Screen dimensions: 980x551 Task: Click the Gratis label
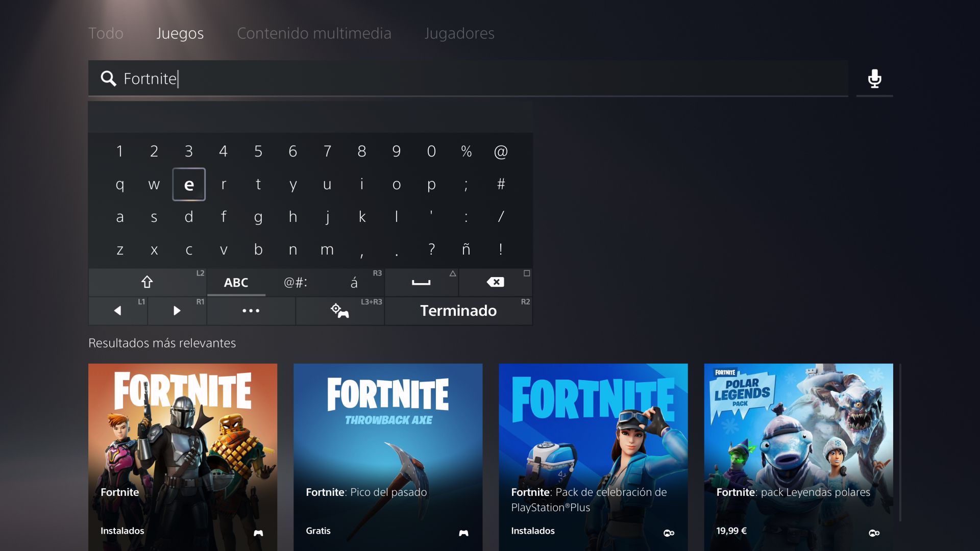318,531
